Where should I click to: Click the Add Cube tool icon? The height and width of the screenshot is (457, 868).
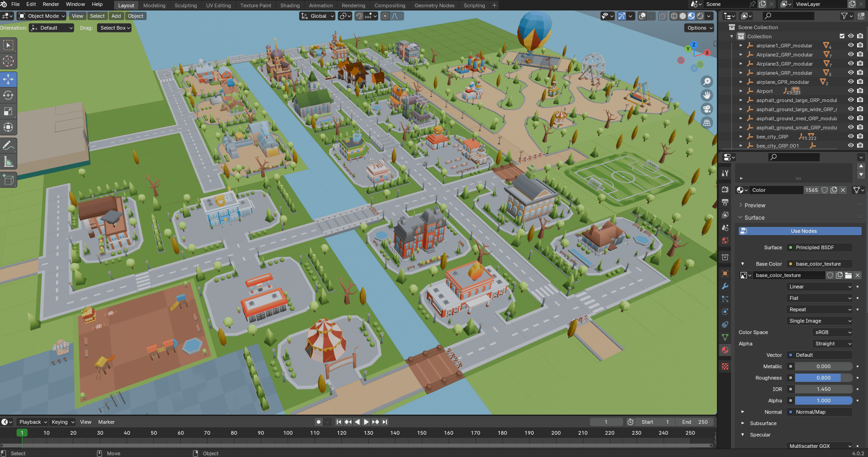[8, 180]
